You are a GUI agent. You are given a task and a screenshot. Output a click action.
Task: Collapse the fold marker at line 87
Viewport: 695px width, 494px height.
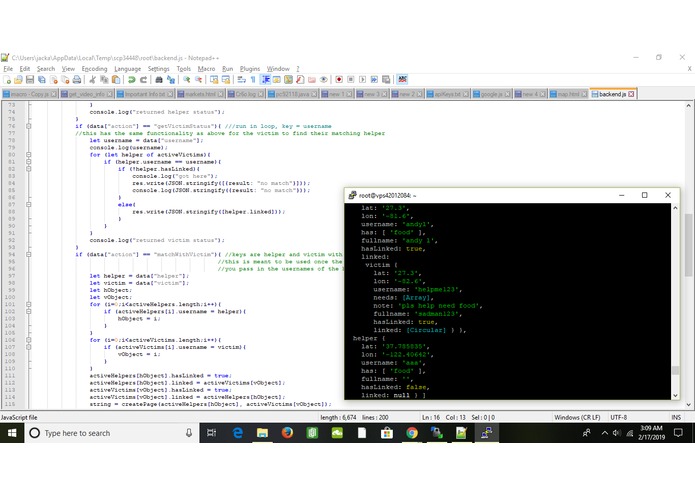28,205
